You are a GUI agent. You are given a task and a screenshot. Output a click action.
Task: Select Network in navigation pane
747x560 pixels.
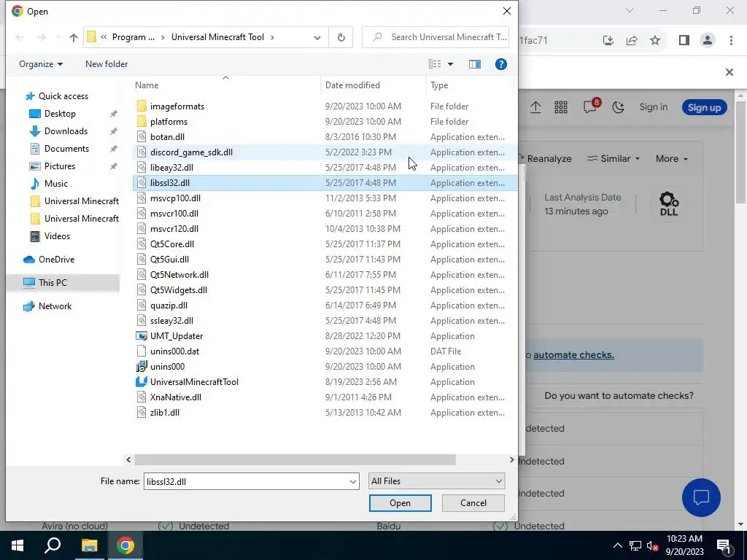(x=55, y=306)
